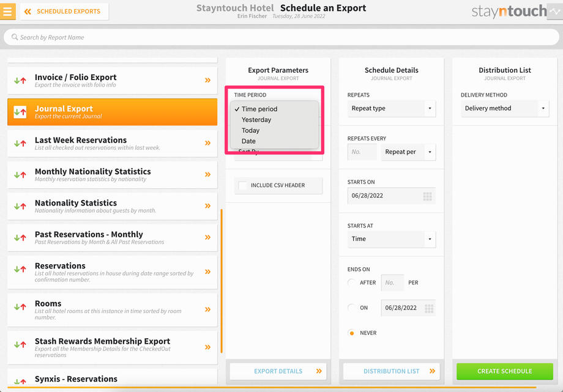Image resolution: width=563 pixels, height=392 pixels.
Task: Click the Distribution List button
Action: (392, 371)
